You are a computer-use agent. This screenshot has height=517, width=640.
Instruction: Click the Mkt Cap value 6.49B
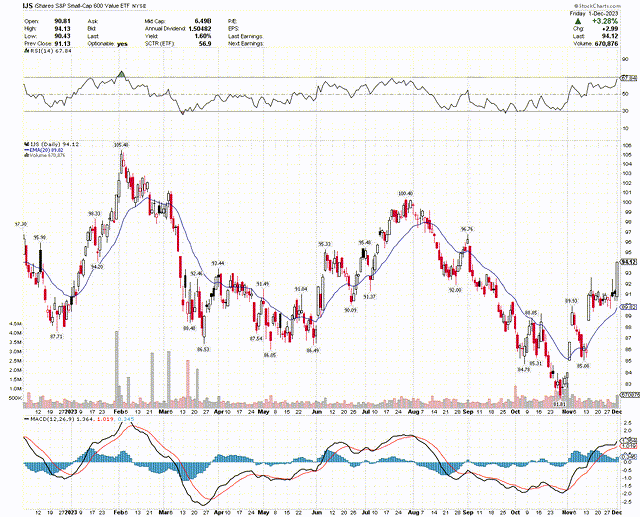point(203,21)
